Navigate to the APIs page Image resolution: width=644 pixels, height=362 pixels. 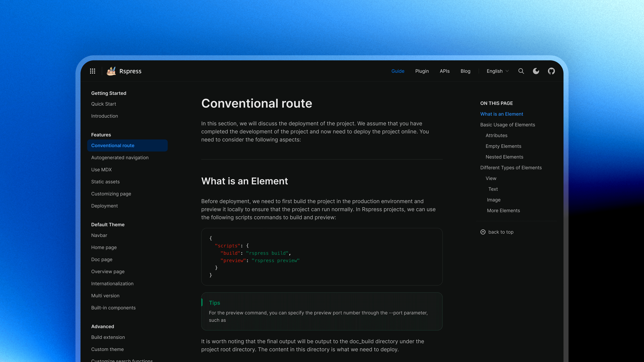point(444,71)
